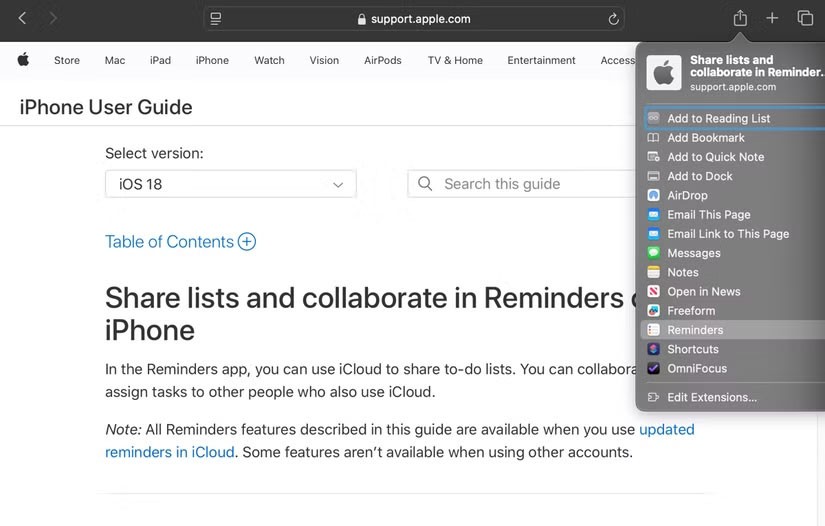This screenshot has height=526, width=825.
Task: Expand the Table of Contents
Action: (180, 242)
